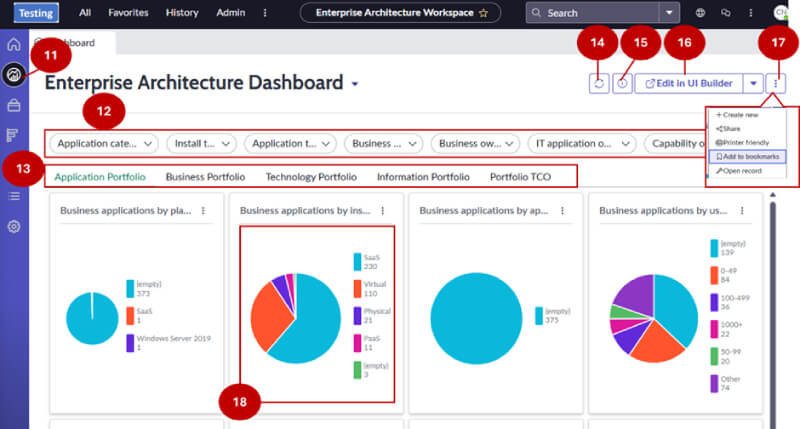
Task: Click the globe icon in the header
Action: tap(701, 13)
